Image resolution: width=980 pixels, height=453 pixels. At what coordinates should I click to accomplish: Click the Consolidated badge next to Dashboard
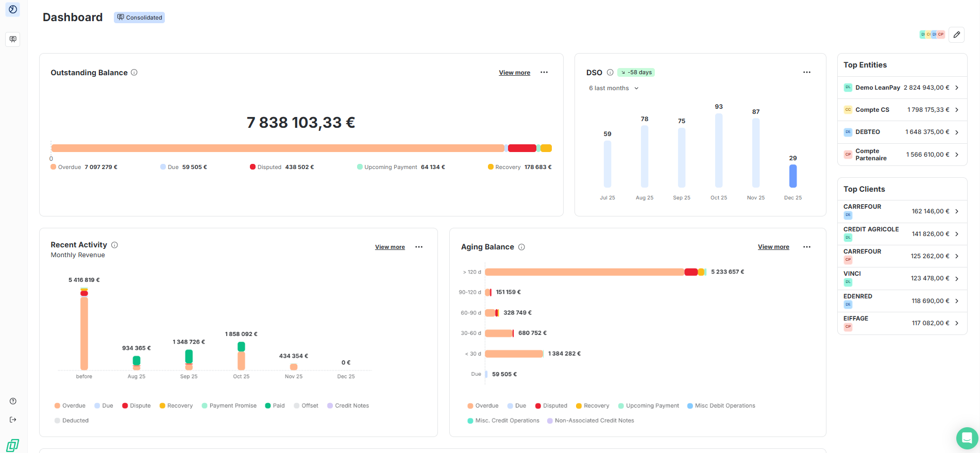point(139,18)
